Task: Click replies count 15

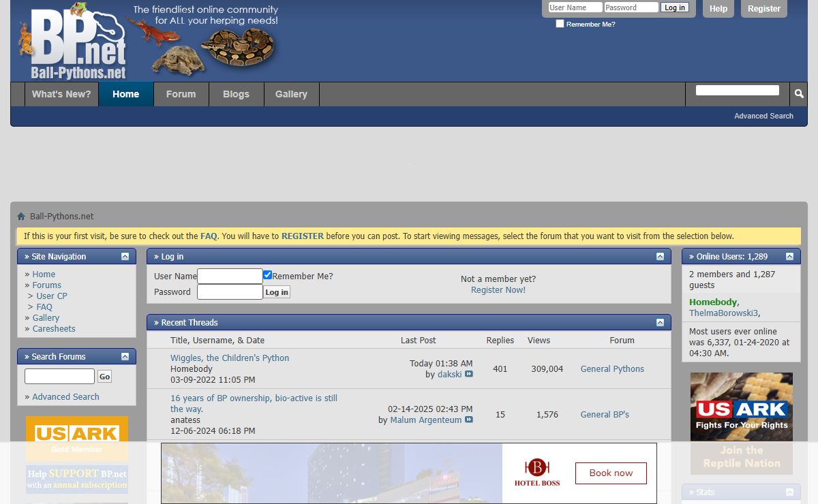Action: [x=500, y=415]
